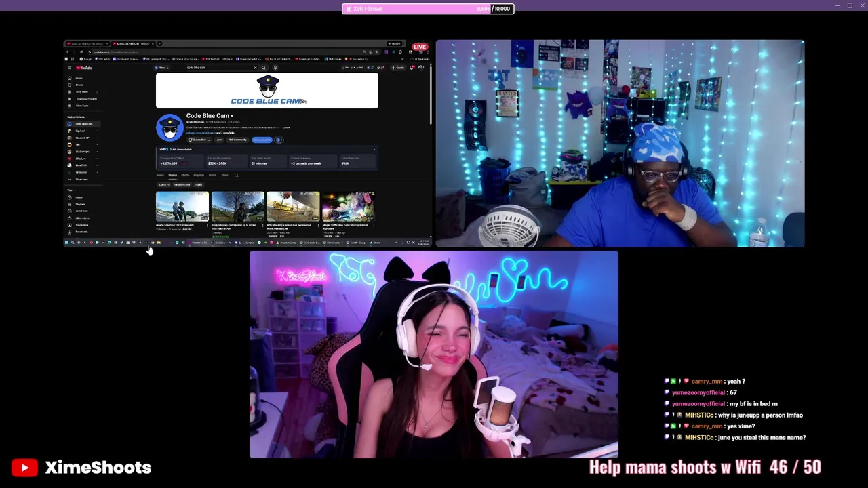868x488 pixels.
Task: Activate voice search microphone icon
Action: [x=275, y=68]
